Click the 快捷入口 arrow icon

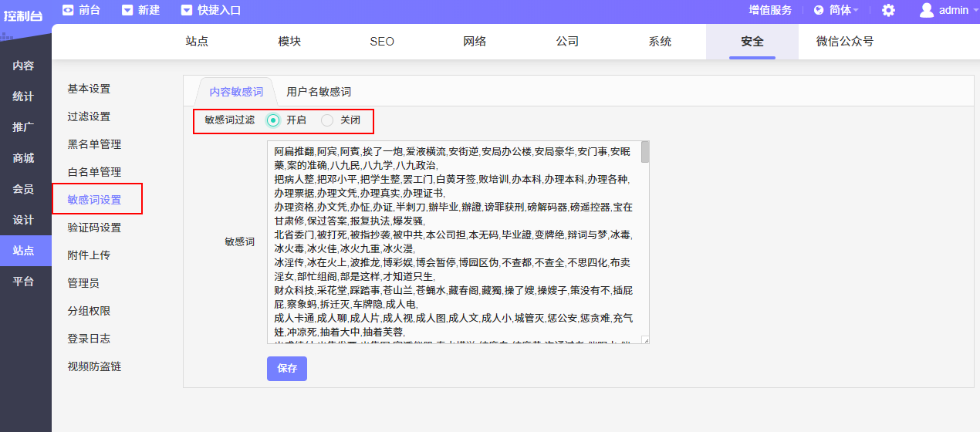coord(186,10)
